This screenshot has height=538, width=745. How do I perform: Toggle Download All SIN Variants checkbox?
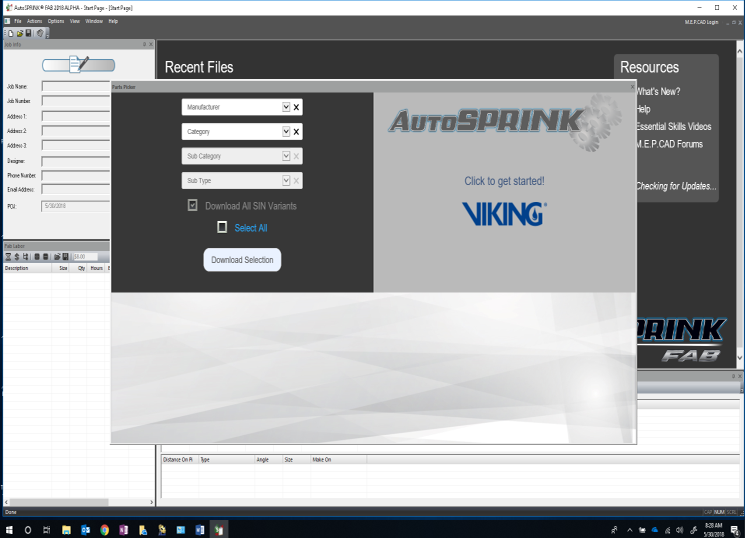pos(192,205)
